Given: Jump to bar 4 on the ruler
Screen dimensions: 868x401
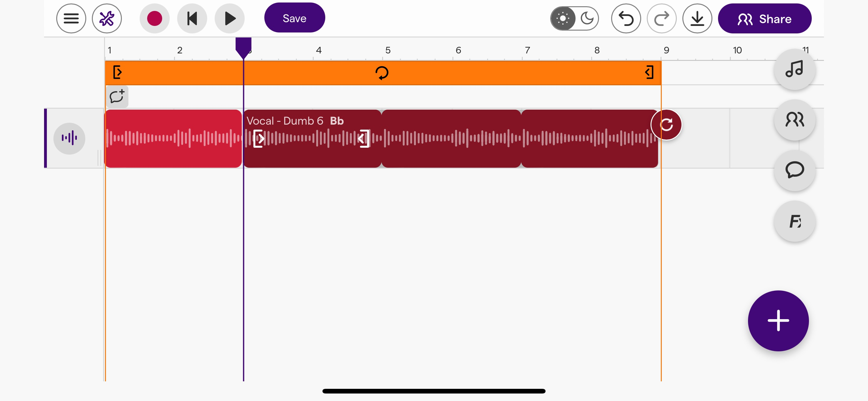Looking at the screenshot, I should (318, 50).
